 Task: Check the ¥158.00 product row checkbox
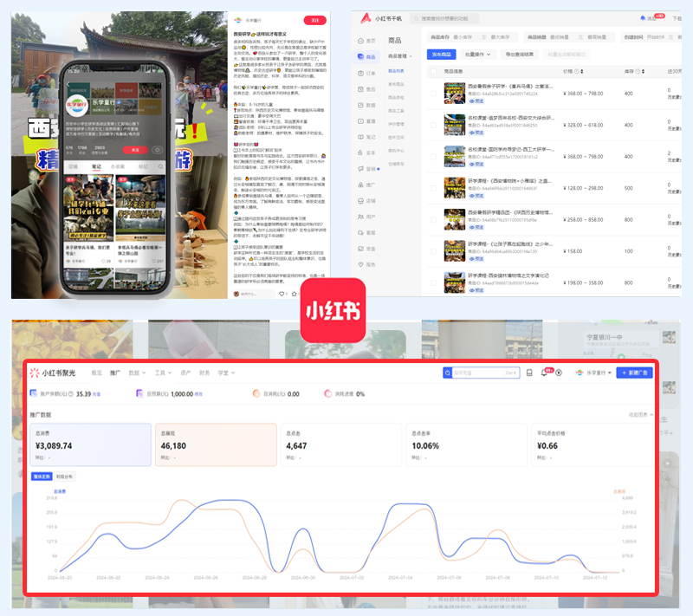(434, 251)
